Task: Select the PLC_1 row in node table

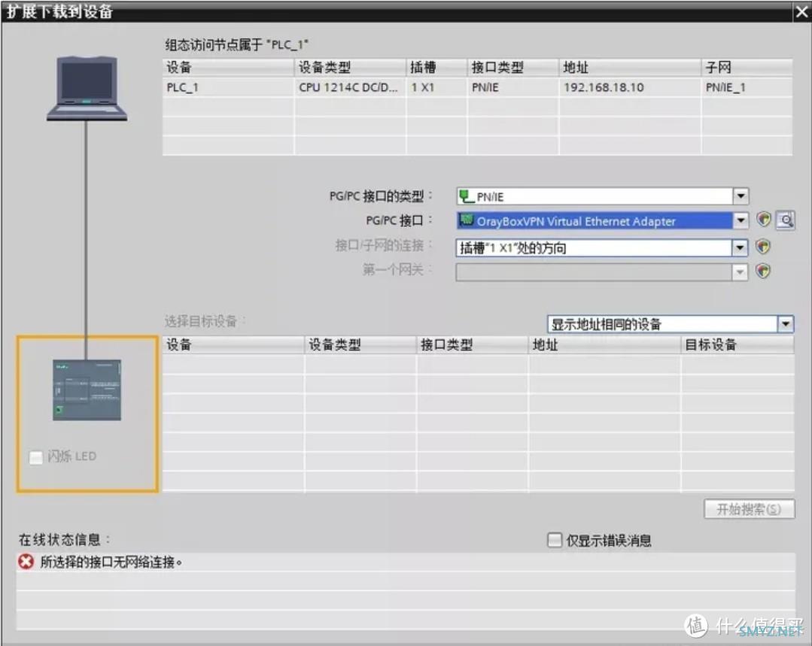Action: click(477, 87)
